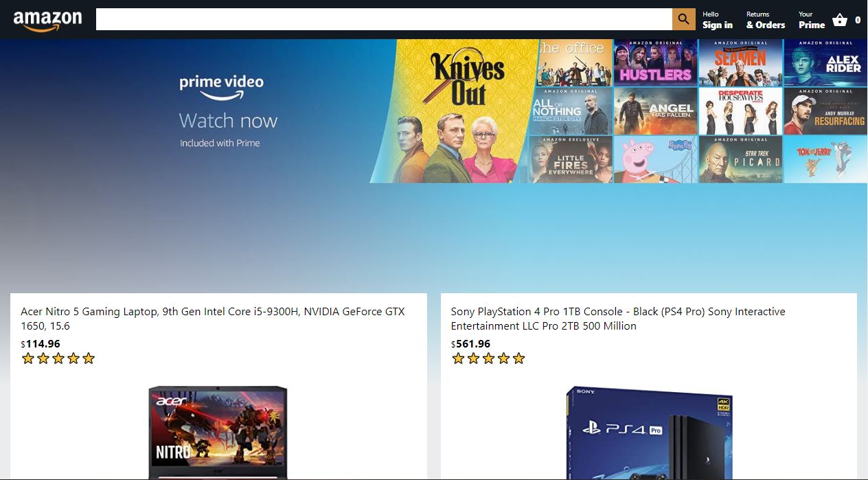Click the $561.96 price
The height and width of the screenshot is (480, 868).
pos(470,344)
